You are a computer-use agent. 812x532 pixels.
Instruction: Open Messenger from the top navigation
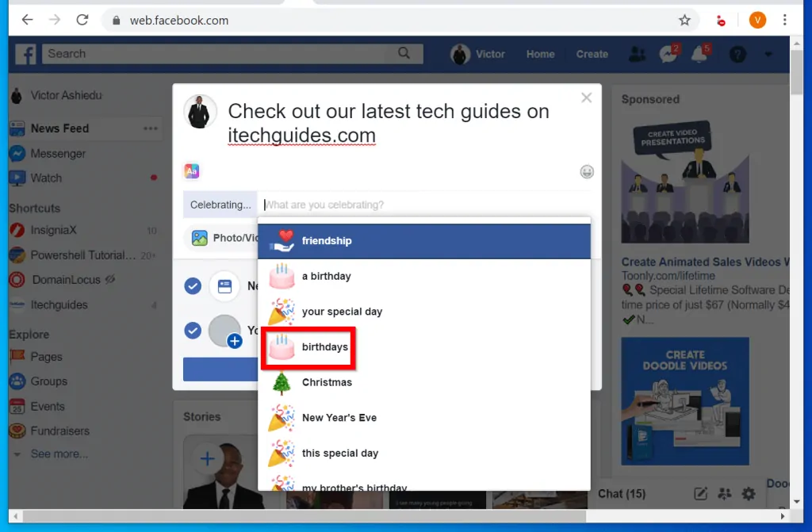tap(666, 54)
